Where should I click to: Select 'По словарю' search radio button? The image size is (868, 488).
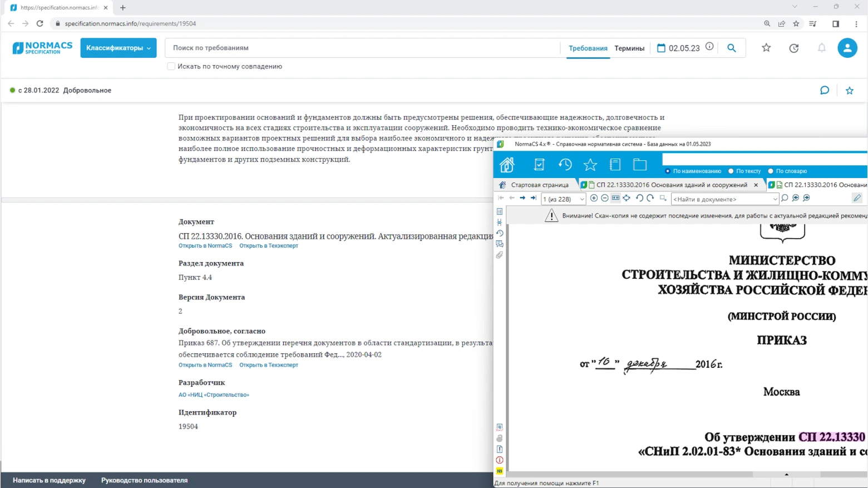[x=771, y=171]
